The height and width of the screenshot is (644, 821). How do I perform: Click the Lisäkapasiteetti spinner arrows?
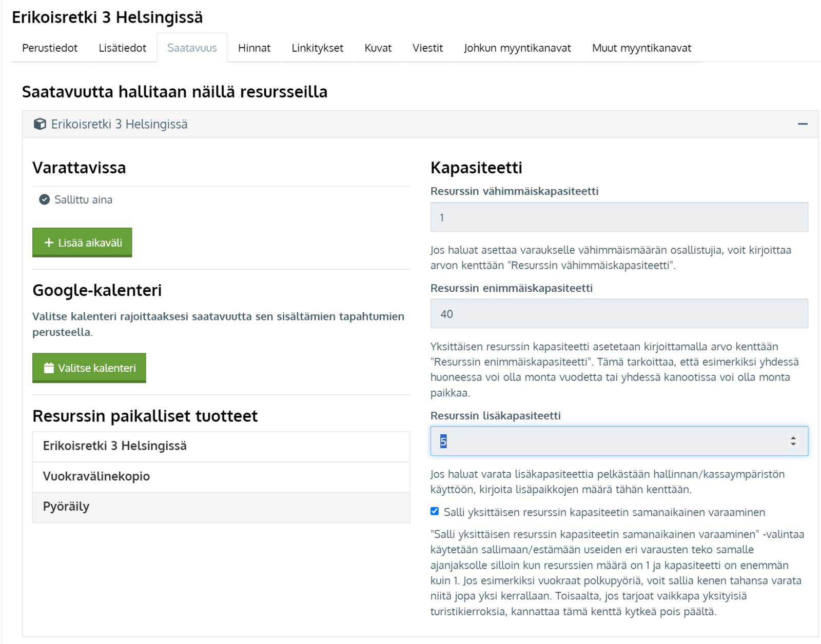coord(793,441)
